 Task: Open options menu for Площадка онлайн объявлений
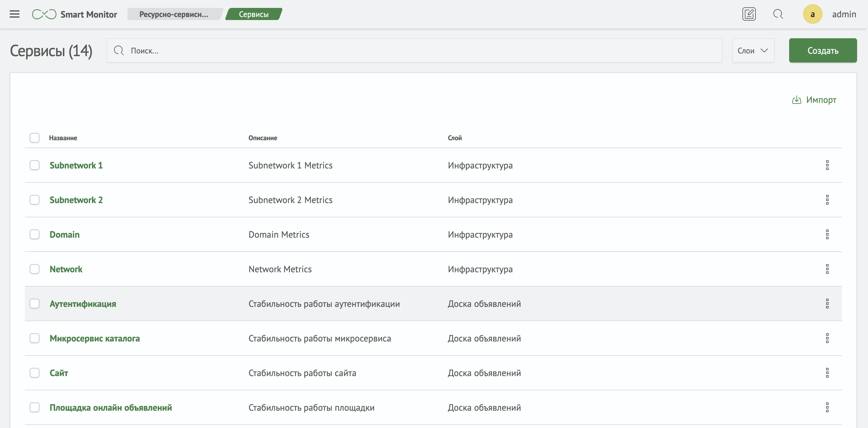pyautogui.click(x=827, y=407)
